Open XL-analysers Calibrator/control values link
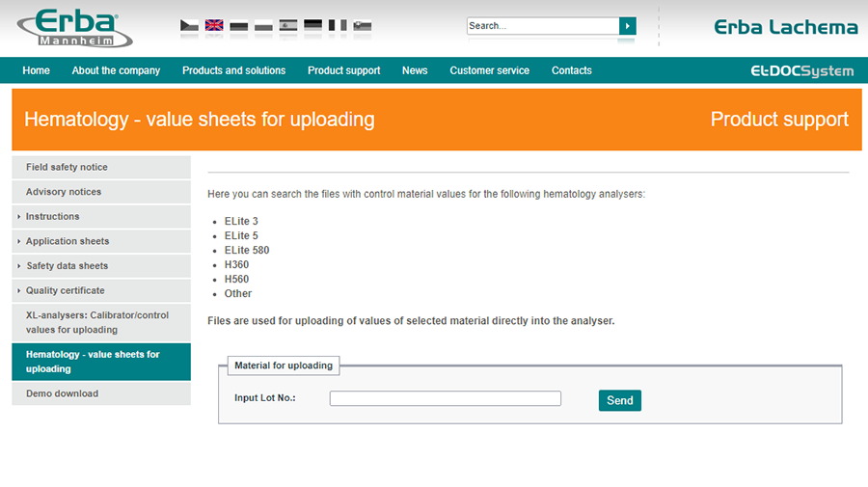The image size is (868, 487). [101, 323]
